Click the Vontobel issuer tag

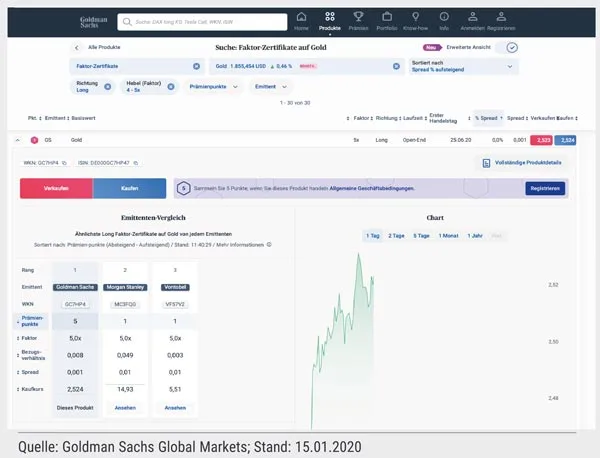tap(175, 287)
